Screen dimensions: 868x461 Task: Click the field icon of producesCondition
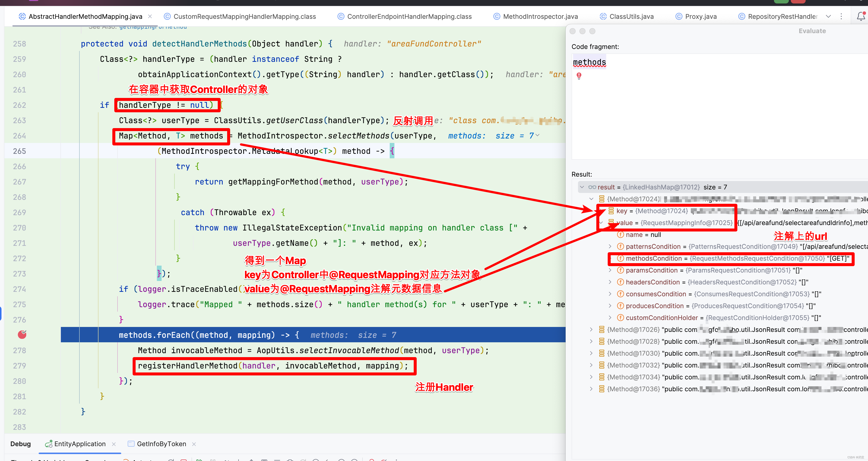tap(620, 306)
